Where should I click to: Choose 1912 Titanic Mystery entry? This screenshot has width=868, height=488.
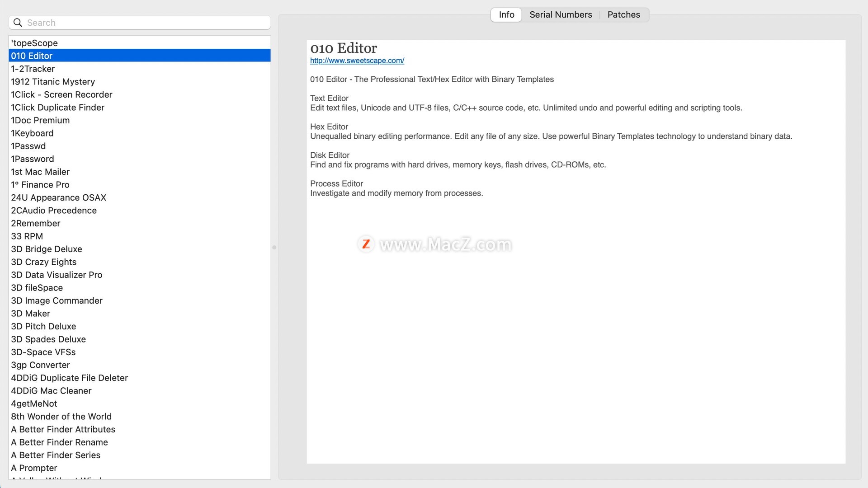(140, 81)
